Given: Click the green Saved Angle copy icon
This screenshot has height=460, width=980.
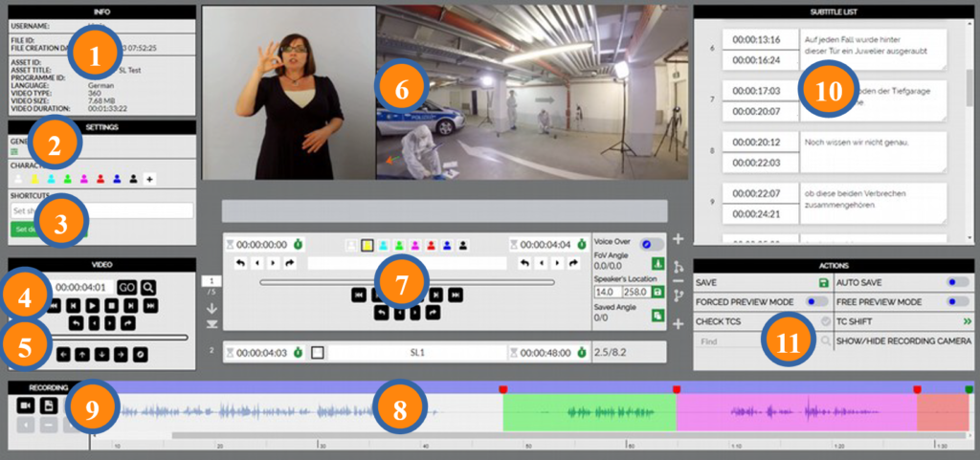Looking at the screenshot, I should click(x=657, y=316).
